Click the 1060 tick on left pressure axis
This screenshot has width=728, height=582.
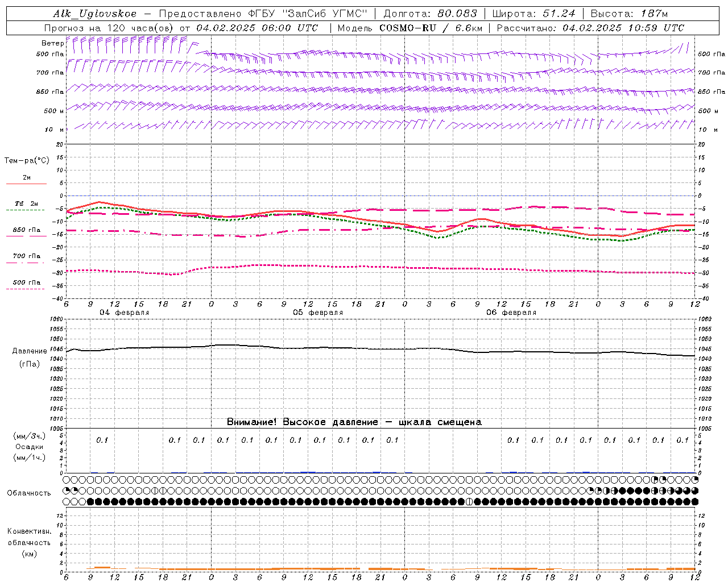tap(57, 319)
